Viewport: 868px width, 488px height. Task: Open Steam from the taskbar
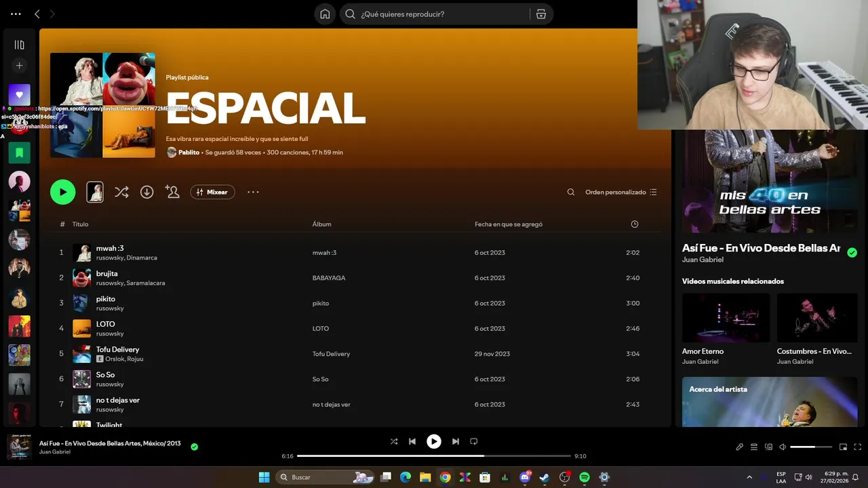tap(545, 477)
